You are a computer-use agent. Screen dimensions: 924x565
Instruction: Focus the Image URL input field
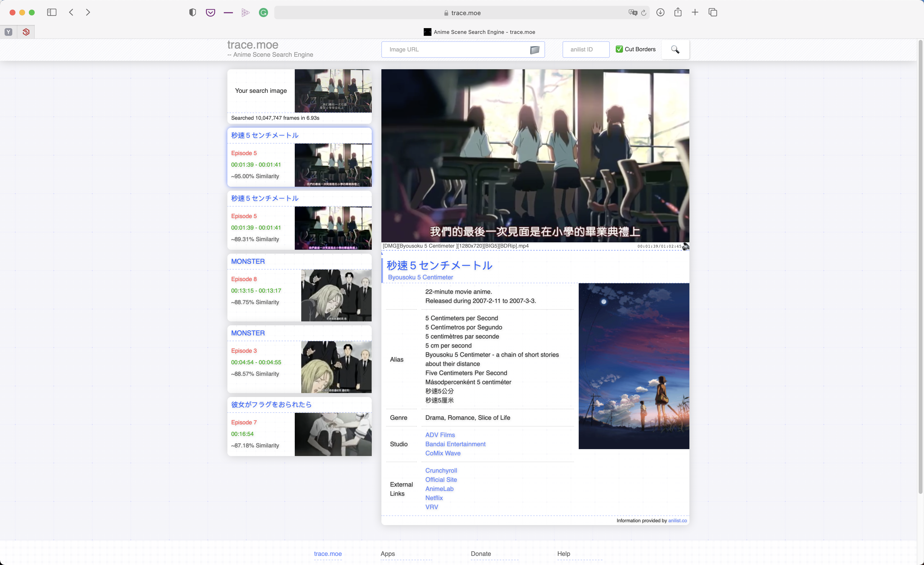pyautogui.click(x=463, y=50)
